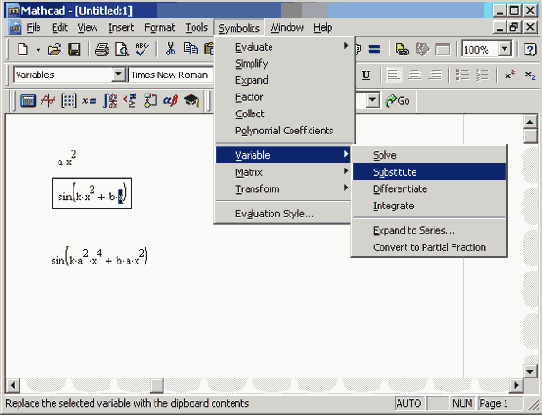
Task: Create a new worksheet with New icon
Action: coord(23,49)
